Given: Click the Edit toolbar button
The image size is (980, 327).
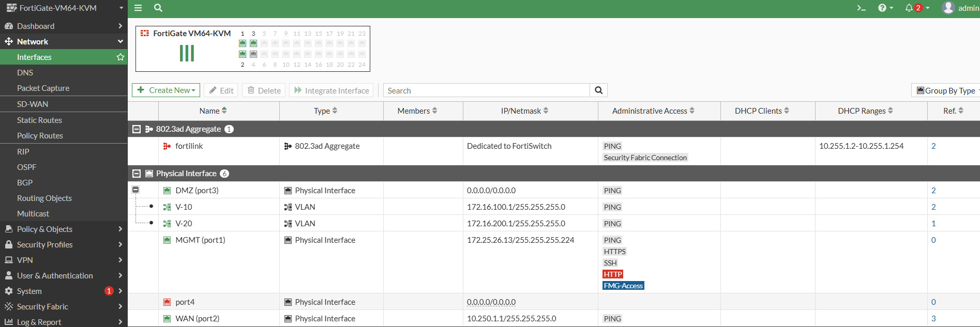Looking at the screenshot, I should coord(221,90).
